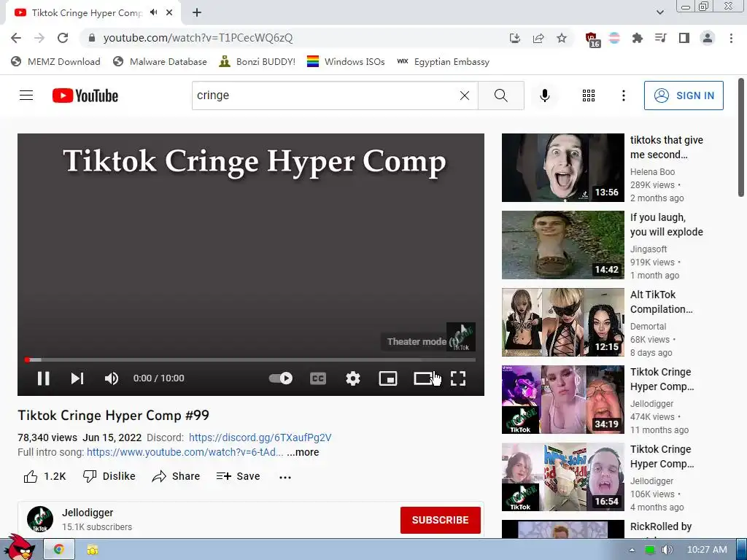The image size is (747, 560).
Task: Open the Discord invite link
Action: click(260, 437)
